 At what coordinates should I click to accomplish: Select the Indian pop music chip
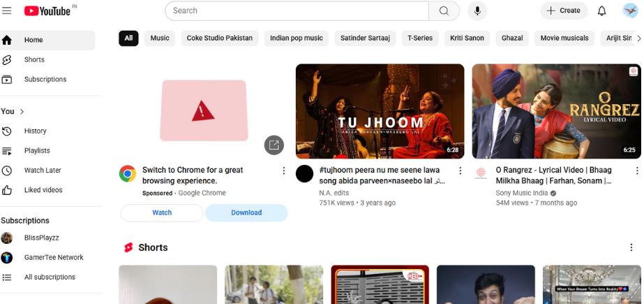pos(296,38)
